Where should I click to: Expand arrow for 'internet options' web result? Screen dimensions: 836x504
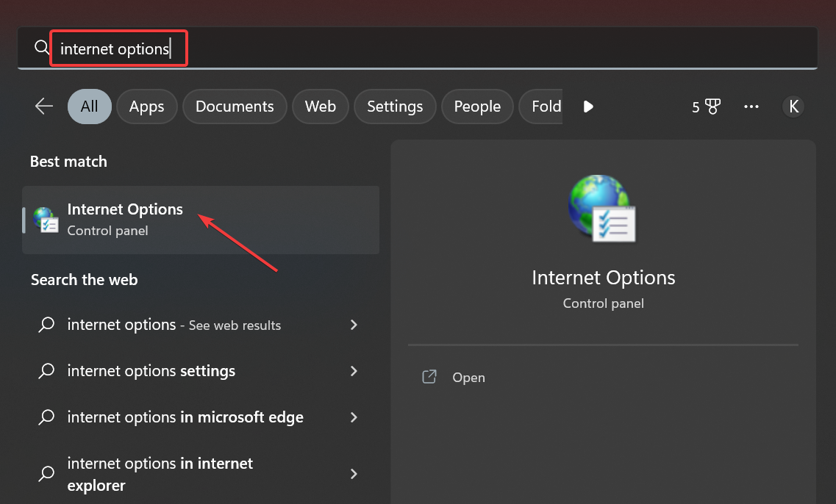(354, 325)
